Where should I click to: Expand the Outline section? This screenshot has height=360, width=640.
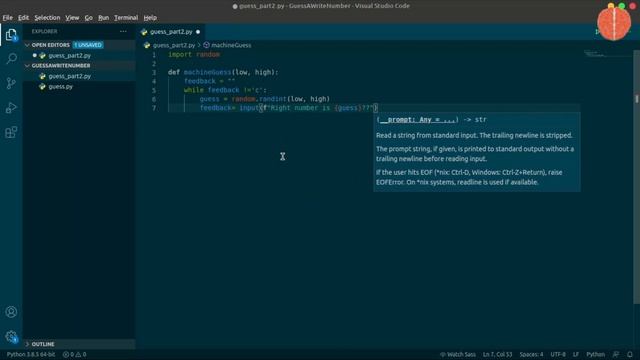27,344
